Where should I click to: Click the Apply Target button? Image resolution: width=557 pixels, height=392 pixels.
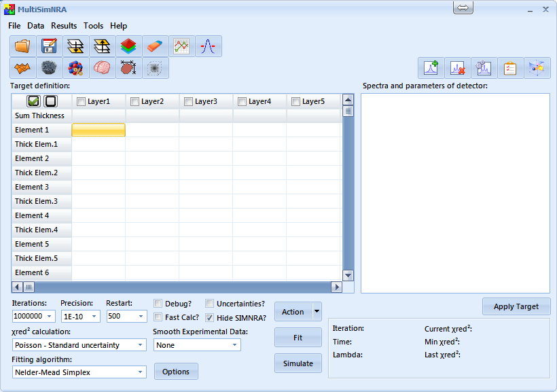(x=516, y=306)
